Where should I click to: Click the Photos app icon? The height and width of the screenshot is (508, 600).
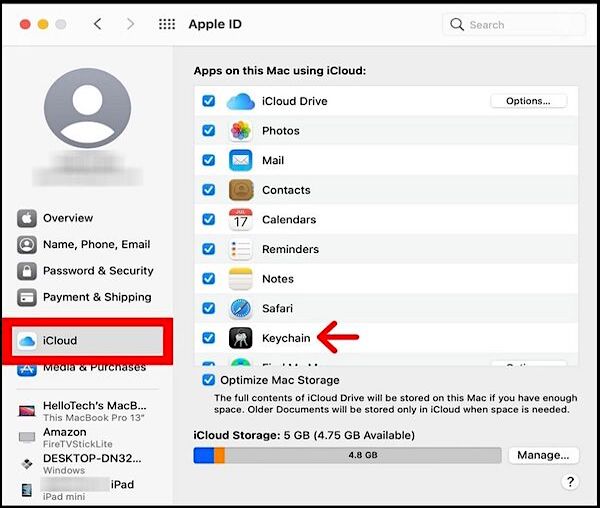241,131
